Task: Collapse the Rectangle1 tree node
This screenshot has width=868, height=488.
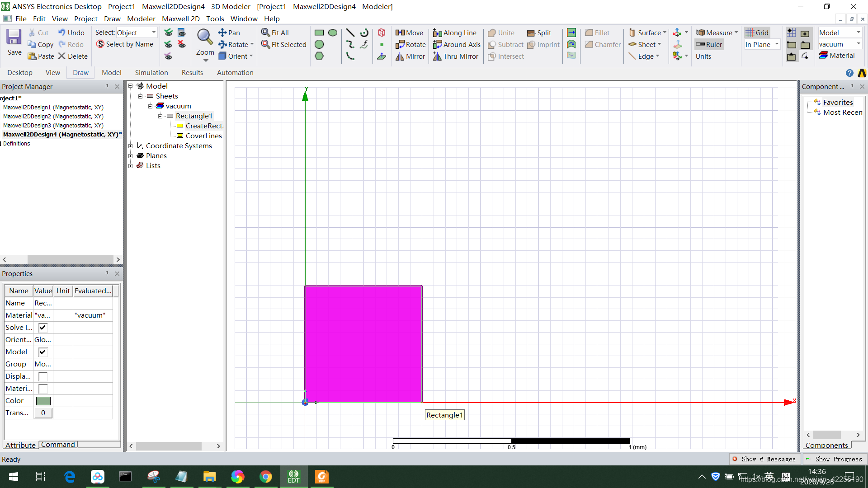Action: tap(160, 116)
